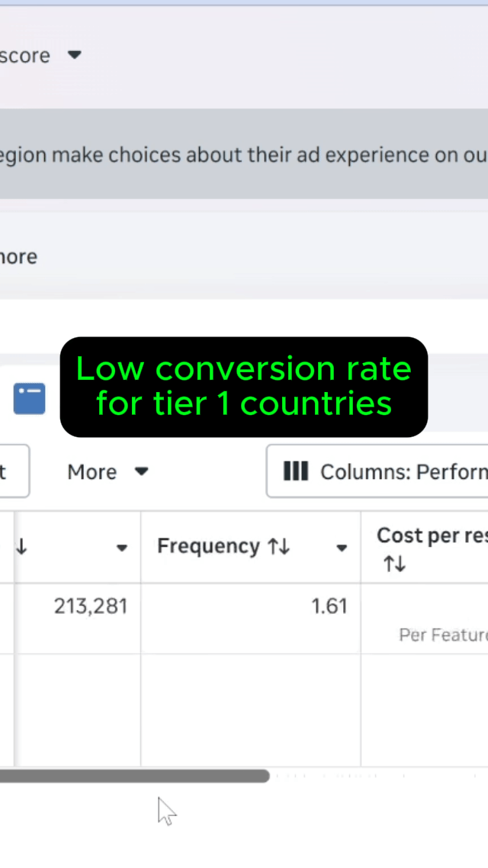Click the three-bar Columns icon

pyautogui.click(x=296, y=471)
